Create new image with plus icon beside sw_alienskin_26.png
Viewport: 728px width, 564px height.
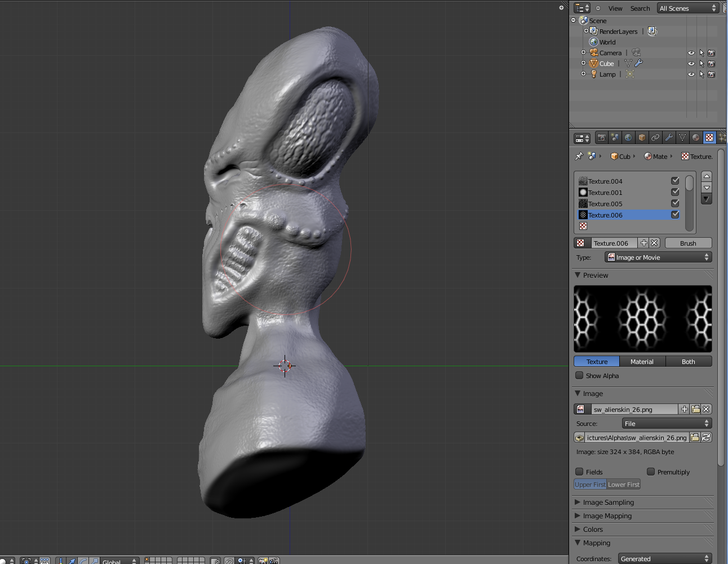coord(684,409)
